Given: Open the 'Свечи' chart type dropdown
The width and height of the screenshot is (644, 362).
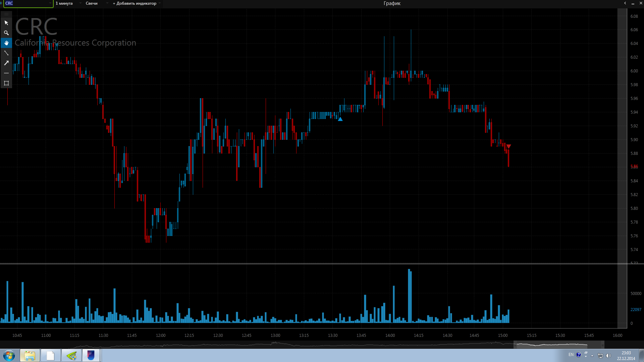Looking at the screenshot, I should click(x=97, y=3).
